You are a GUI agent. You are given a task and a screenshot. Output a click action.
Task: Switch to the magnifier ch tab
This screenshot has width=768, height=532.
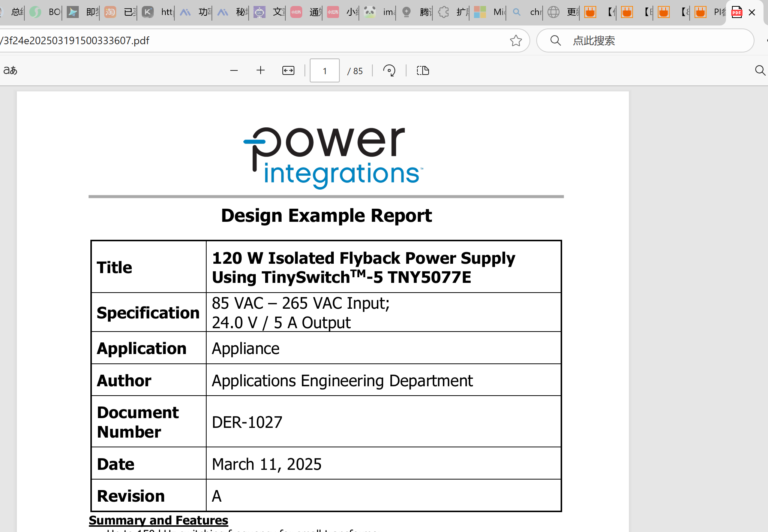tap(526, 12)
